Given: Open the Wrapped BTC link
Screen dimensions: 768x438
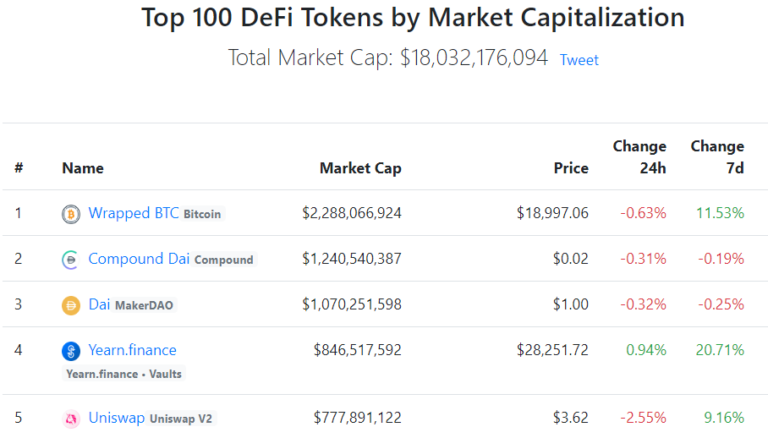Looking at the screenshot, I should (x=133, y=213).
